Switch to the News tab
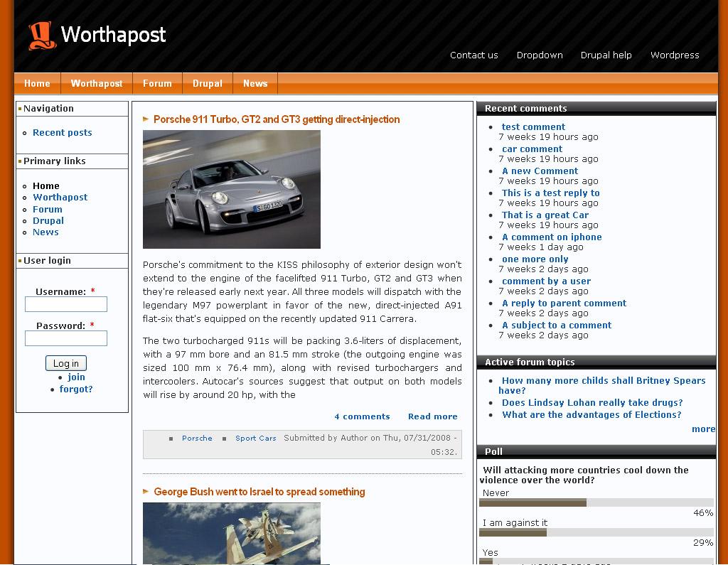Screen dimensions: 728x565 pyautogui.click(x=255, y=83)
